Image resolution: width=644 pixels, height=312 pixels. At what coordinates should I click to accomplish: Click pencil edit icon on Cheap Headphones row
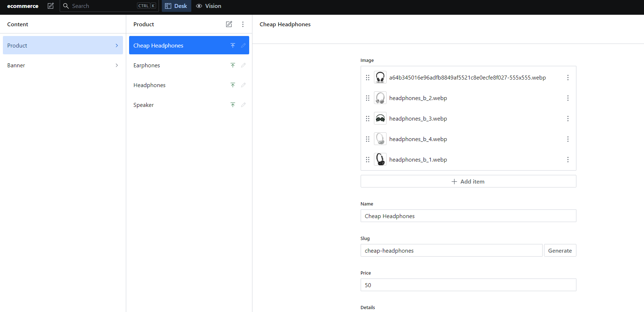pos(243,45)
